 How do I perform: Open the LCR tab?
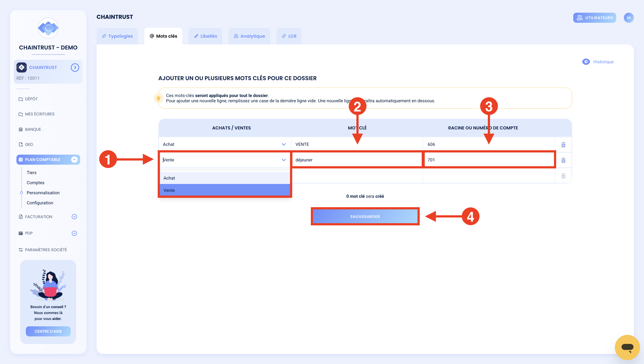289,36
